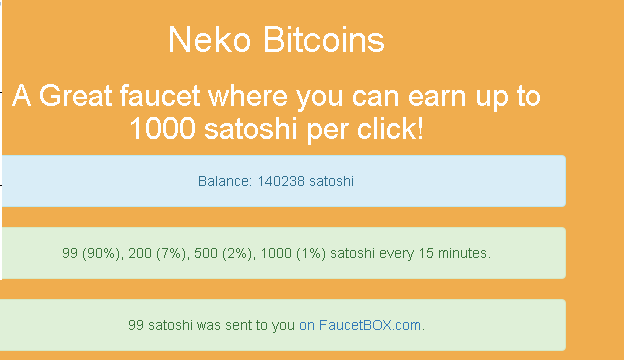Select the word Neko in the heading

point(209,39)
